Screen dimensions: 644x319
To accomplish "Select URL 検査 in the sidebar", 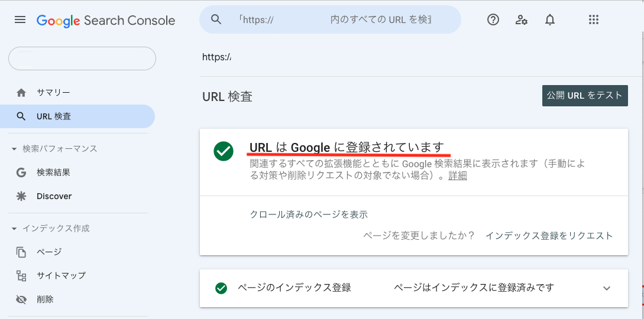I will tap(77, 116).
